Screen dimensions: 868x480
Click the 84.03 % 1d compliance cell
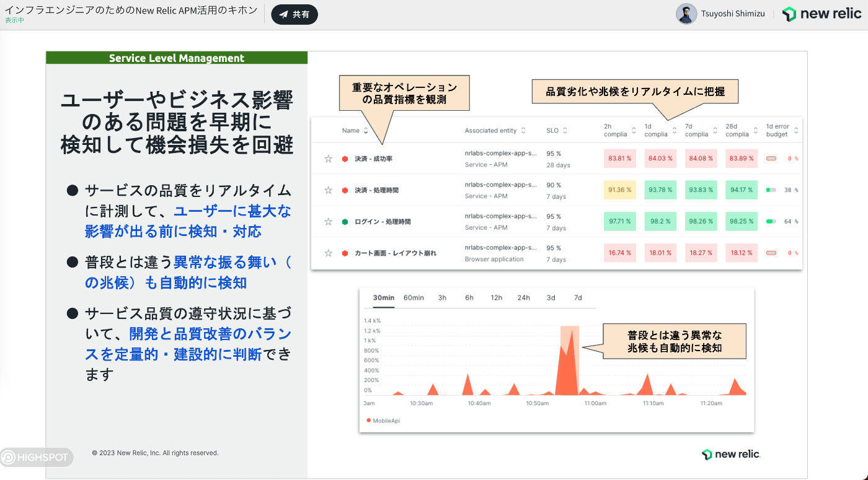tap(660, 159)
